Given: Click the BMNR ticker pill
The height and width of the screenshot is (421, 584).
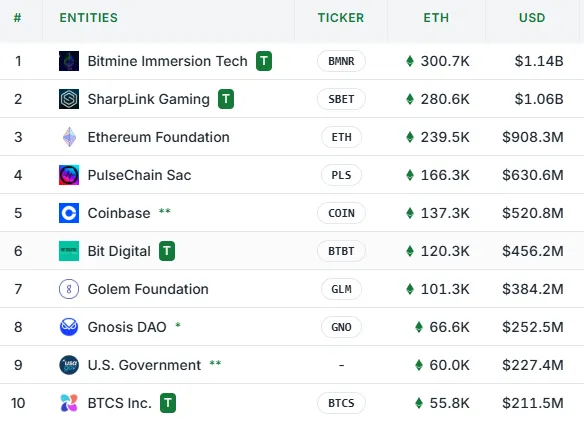Looking at the screenshot, I should coord(341,61).
